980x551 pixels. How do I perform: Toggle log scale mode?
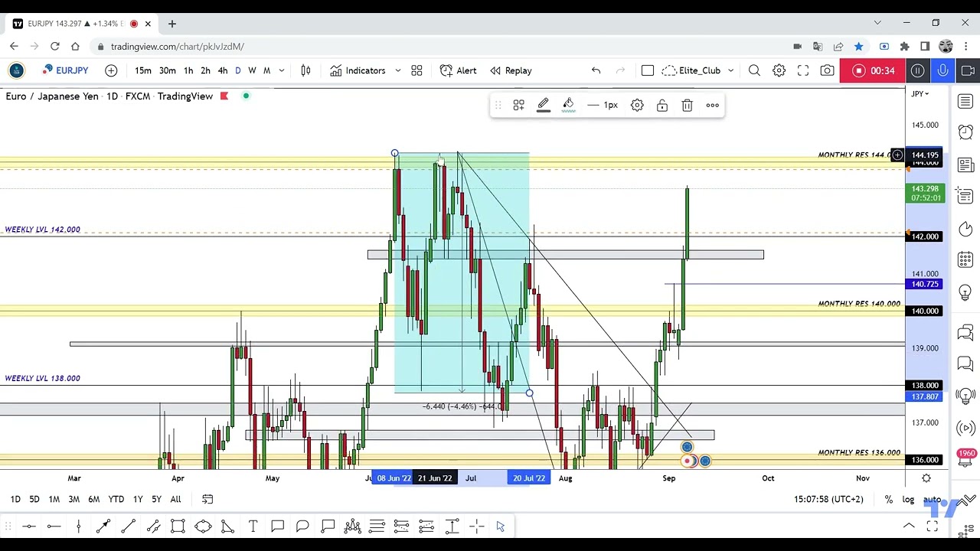pyautogui.click(x=908, y=499)
